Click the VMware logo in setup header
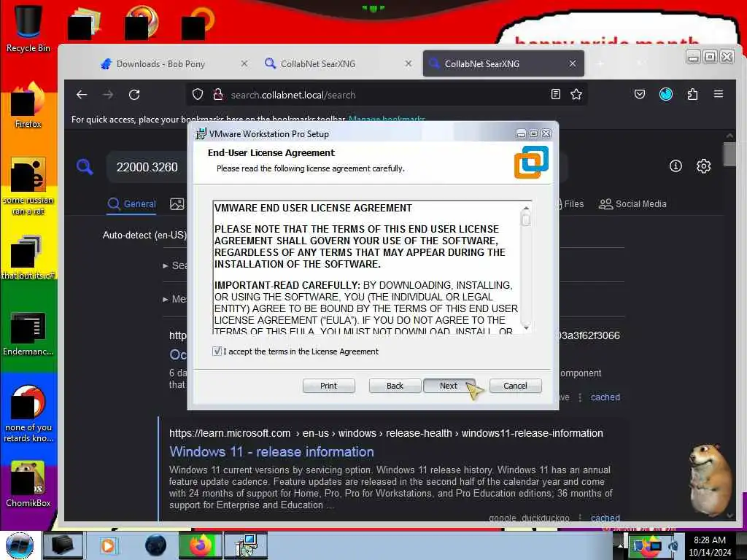 click(x=531, y=163)
